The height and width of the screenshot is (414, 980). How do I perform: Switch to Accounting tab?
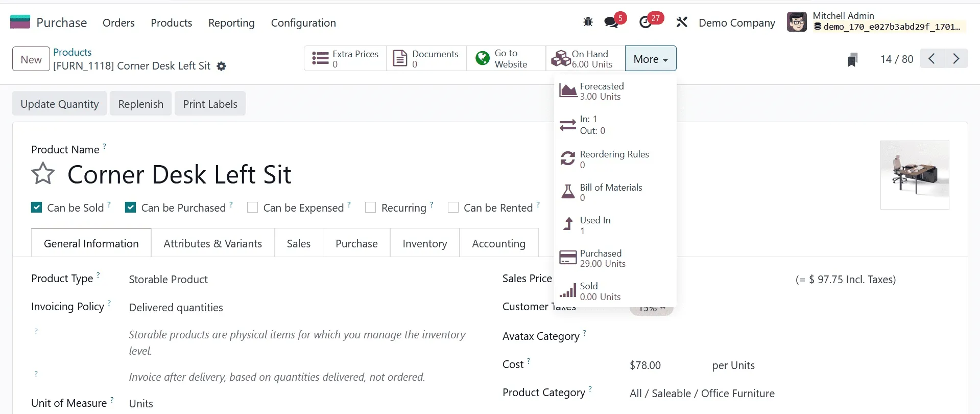[499, 243]
